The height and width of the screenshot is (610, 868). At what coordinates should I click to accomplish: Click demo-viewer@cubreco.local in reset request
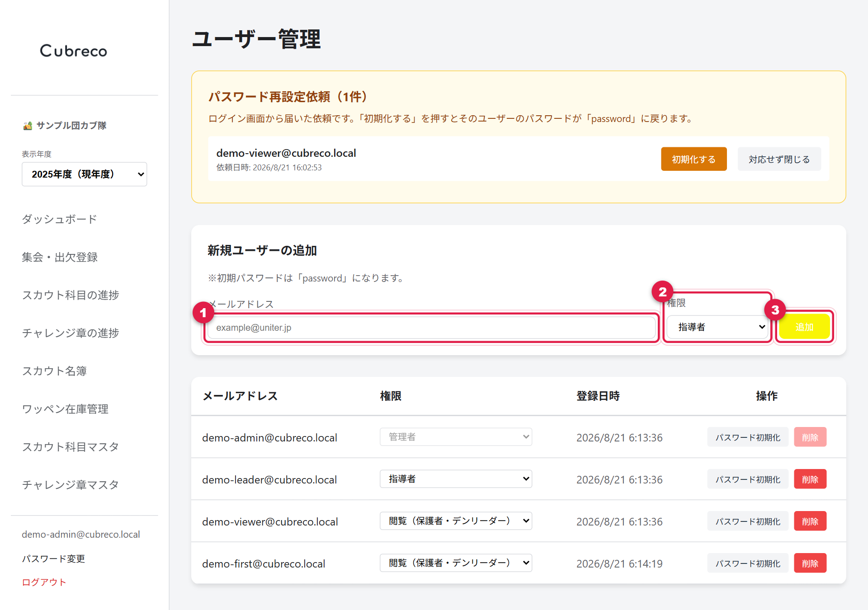pos(286,153)
